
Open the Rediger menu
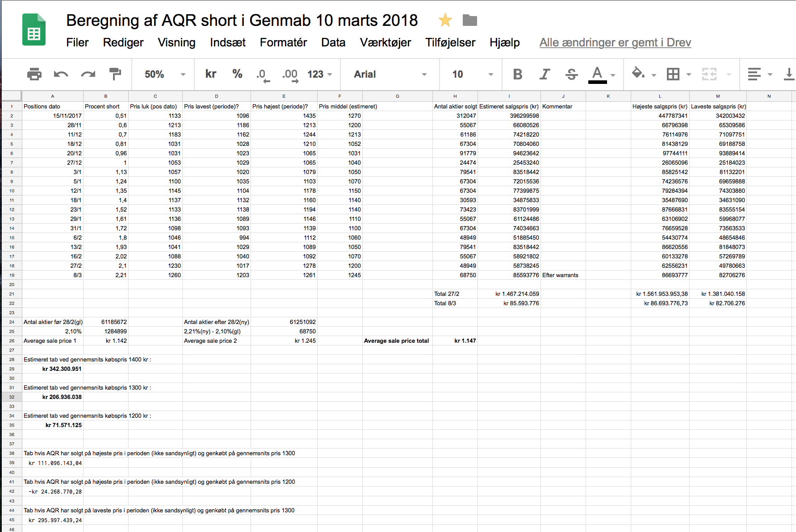click(123, 42)
